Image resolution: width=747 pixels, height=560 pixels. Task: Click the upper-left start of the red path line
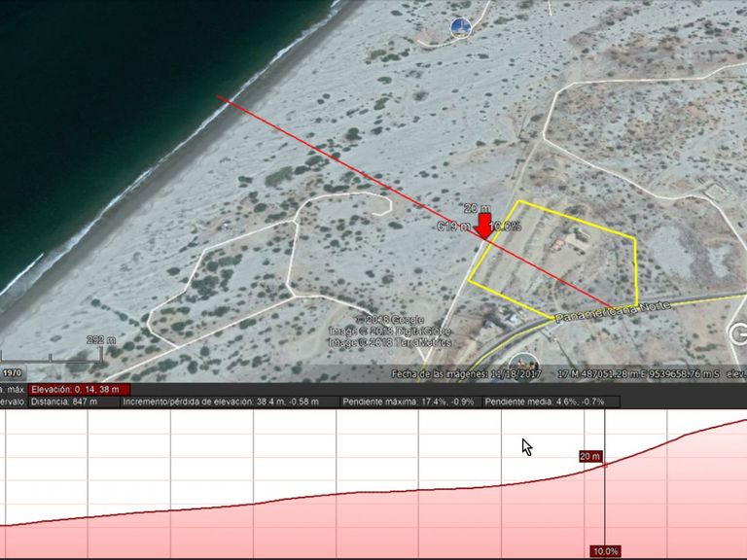pyautogui.click(x=219, y=96)
